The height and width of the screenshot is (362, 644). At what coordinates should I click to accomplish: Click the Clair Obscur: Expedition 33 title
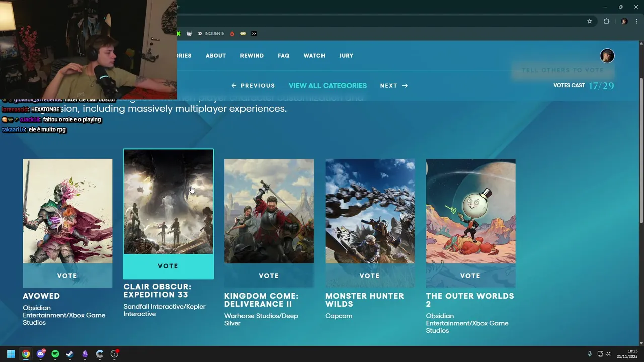coord(157,291)
